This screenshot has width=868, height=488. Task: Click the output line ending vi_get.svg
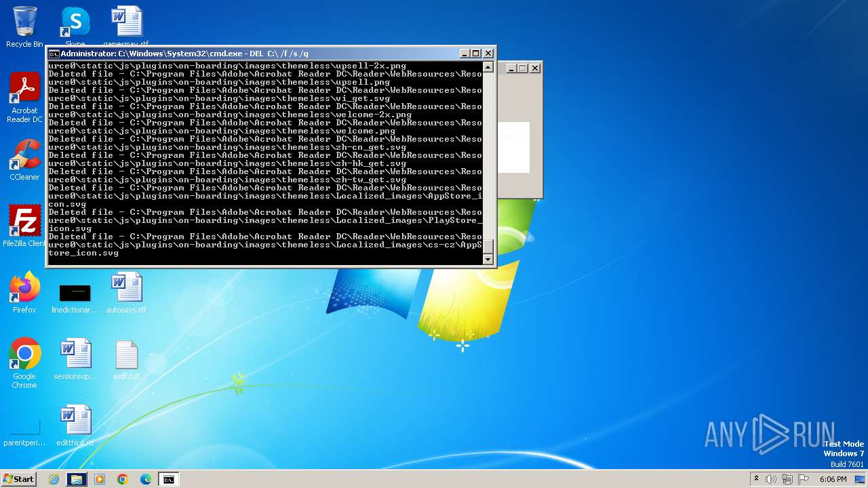[x=219, y=98]
